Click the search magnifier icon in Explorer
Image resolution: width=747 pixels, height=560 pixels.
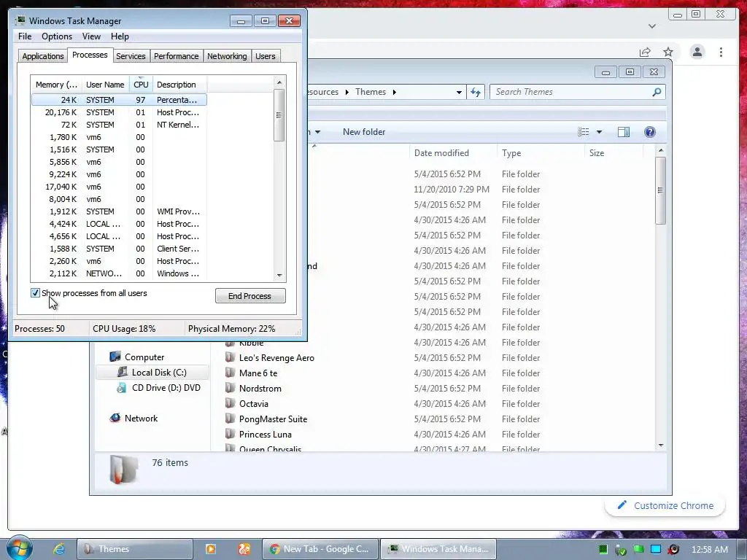pos(657,92)
